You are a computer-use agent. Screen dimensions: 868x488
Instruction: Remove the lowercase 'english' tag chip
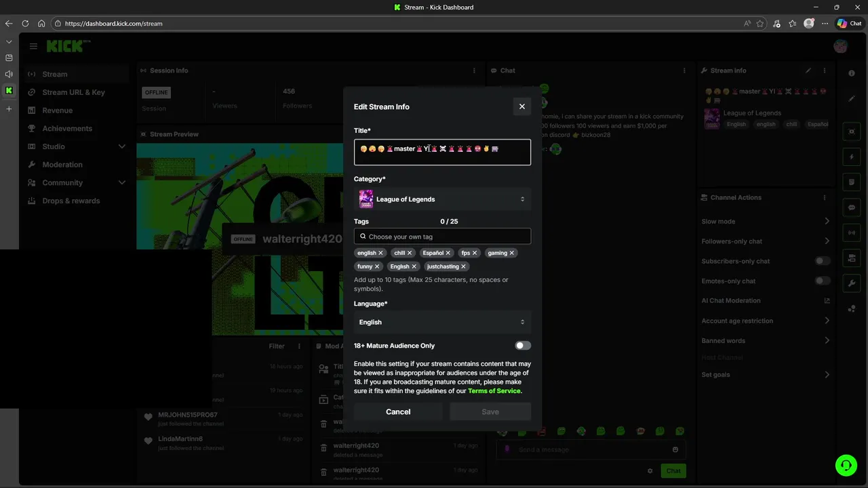pyautogui.click(x=380, y=253)
